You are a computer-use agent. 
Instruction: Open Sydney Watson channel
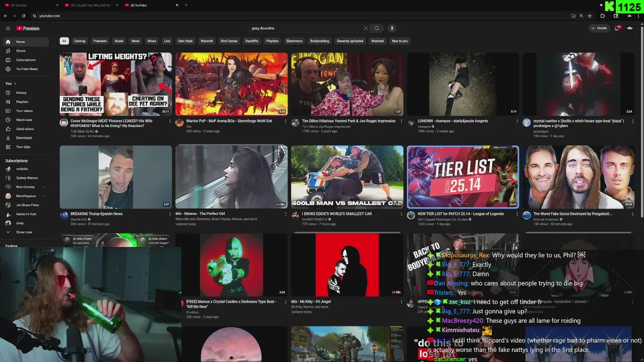click(x=27, y=178)
